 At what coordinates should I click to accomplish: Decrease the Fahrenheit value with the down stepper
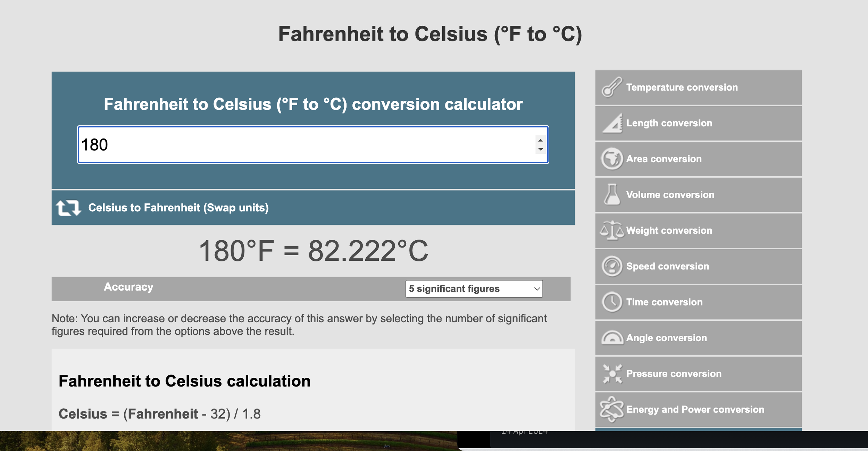click(x=540, y=149)
